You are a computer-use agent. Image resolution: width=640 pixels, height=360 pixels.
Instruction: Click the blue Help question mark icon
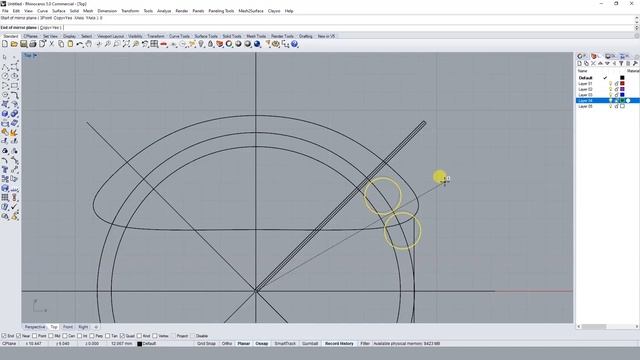[295, 44]
